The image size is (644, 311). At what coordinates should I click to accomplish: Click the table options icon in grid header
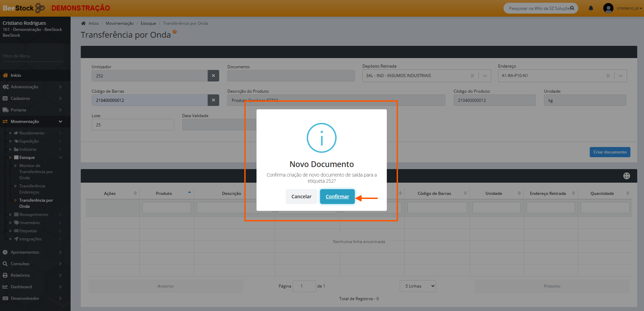[x=626, y=176]
